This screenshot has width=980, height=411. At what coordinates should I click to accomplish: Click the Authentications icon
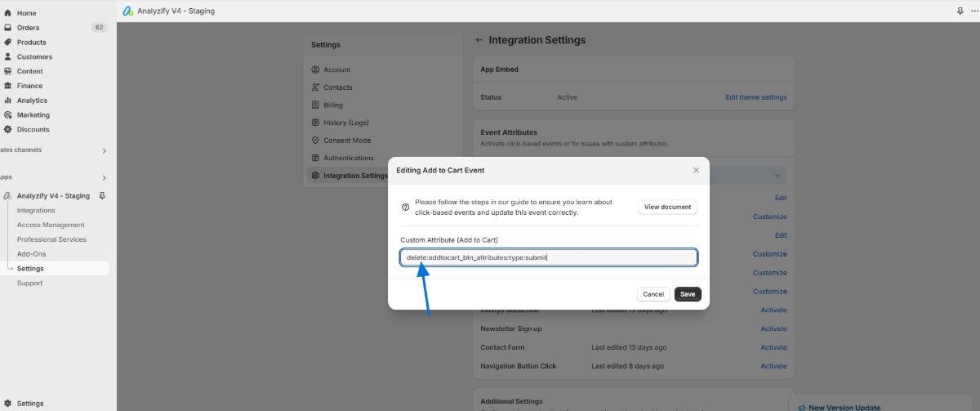pos(316,158)
